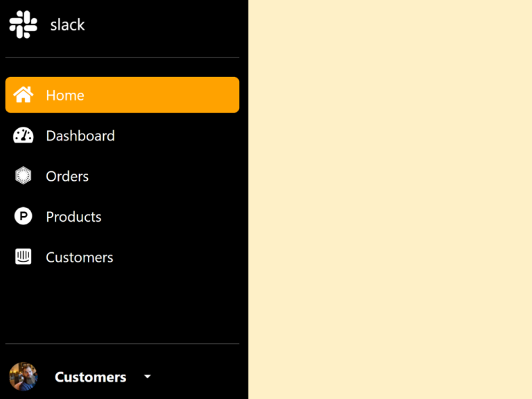Click the Home house icon
The image size is (532, 399).
coord(23,95)
